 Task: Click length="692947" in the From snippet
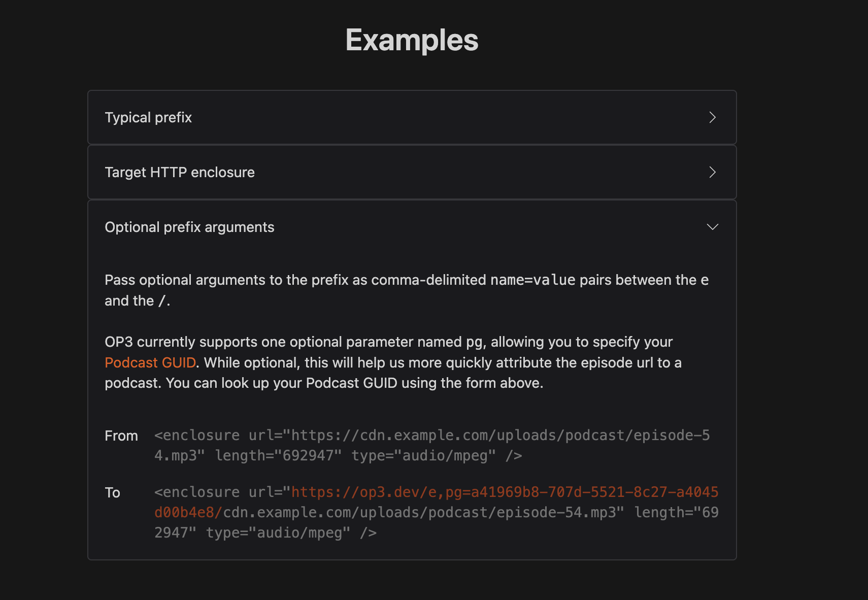(x=278, y=456)
